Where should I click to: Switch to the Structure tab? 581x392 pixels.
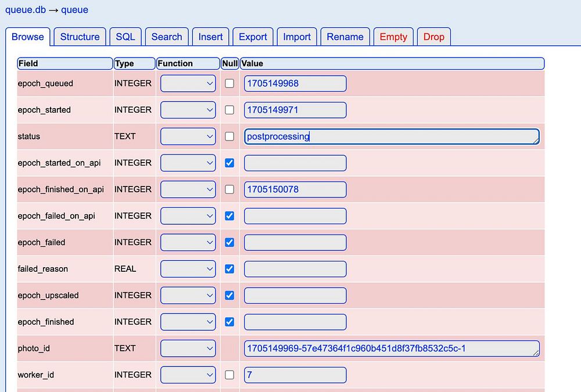(80, 37)
